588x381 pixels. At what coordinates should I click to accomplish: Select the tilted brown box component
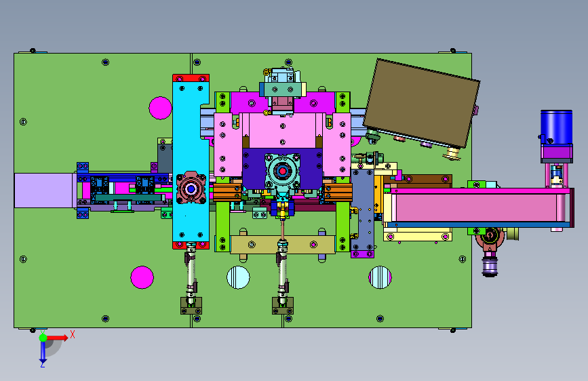tap(422, 102)
